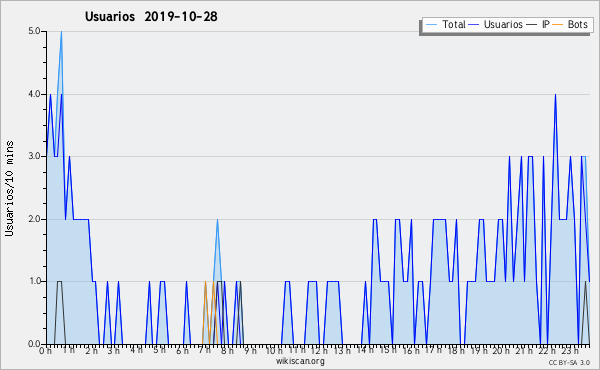Image resolution: width=600 pixels, height=370 pixels.
Task: Click the 4.0 peak after 22 h
Action: point(555,95)
